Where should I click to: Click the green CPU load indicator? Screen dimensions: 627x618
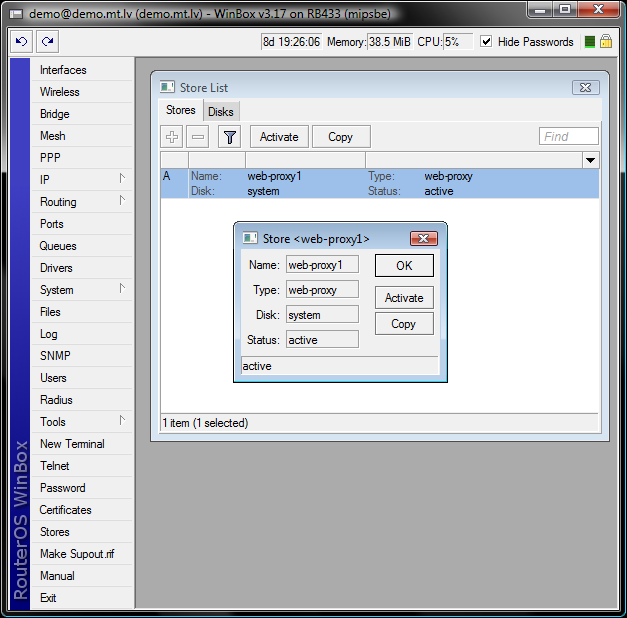(589, 42)
